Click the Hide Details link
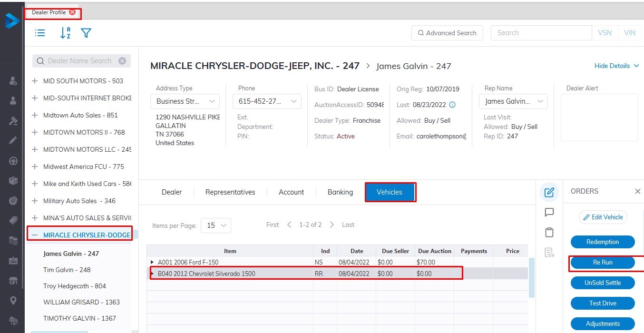The height and width of the screenshot is (333, 644). (x=616, y=66)
